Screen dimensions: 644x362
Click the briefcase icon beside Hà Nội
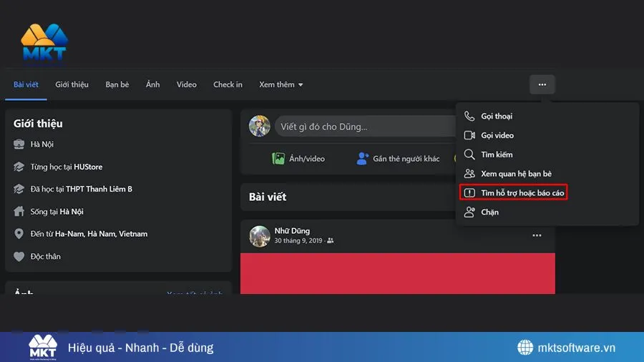19,144
